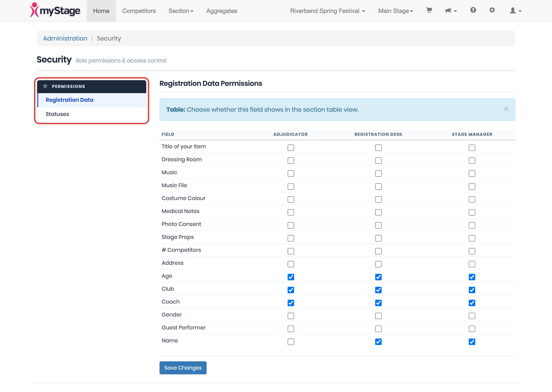Open the user account menu icon

515,11
